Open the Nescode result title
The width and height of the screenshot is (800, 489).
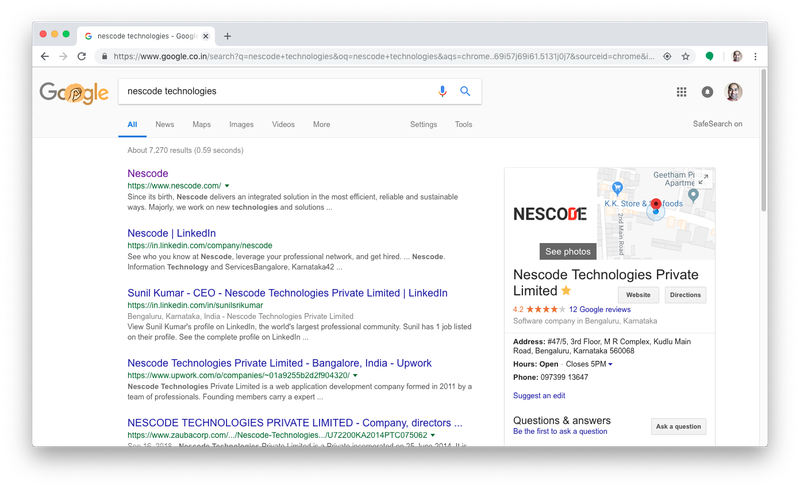pos(148,174)
